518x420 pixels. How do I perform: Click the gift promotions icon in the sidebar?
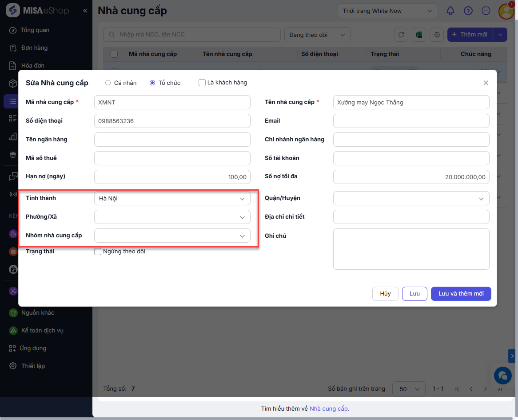[13, 154]
